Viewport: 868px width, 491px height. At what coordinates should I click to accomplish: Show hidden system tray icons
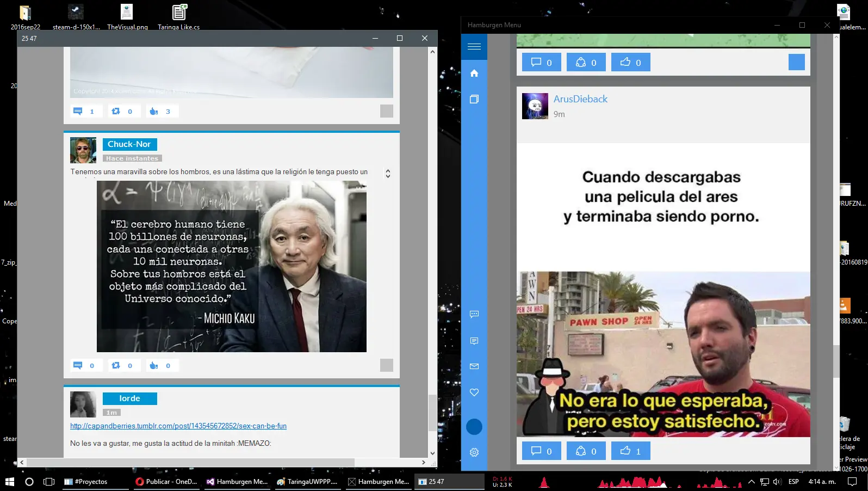[x=752, y=482]
